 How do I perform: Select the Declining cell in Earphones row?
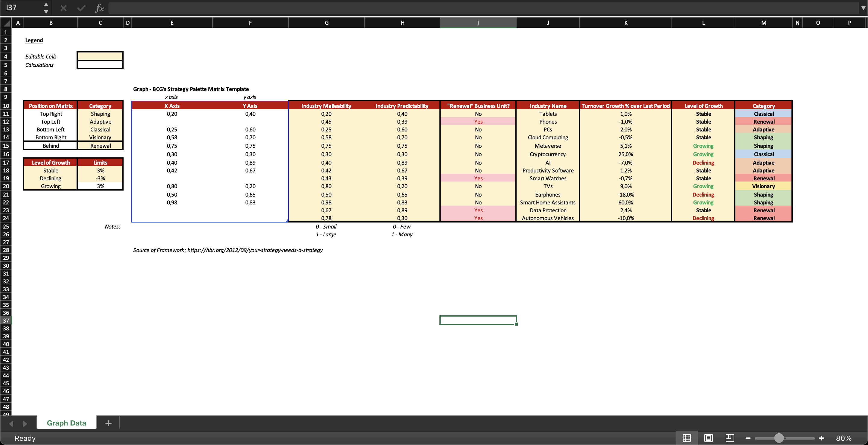point(703,194)
